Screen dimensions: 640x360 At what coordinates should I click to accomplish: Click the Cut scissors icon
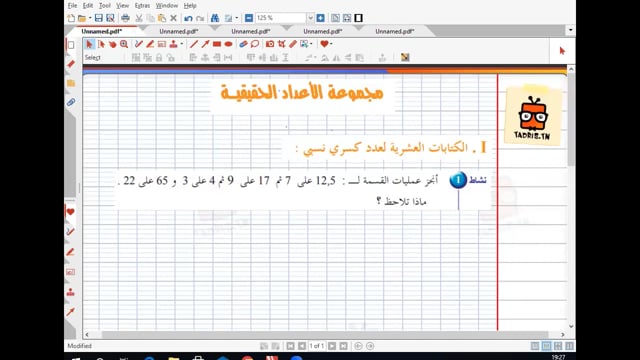point(139,18)
